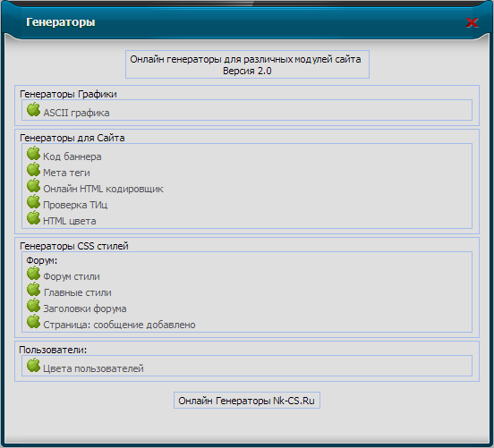Open the Мета теги generator link
494x448 pixels.
tap(66, 173)
